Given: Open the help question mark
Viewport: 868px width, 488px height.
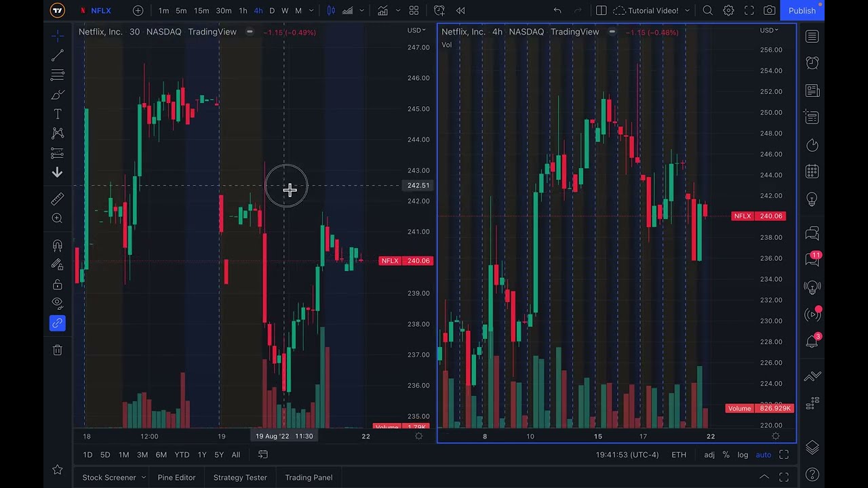Looking at the screenshot, I should (812, 474).
